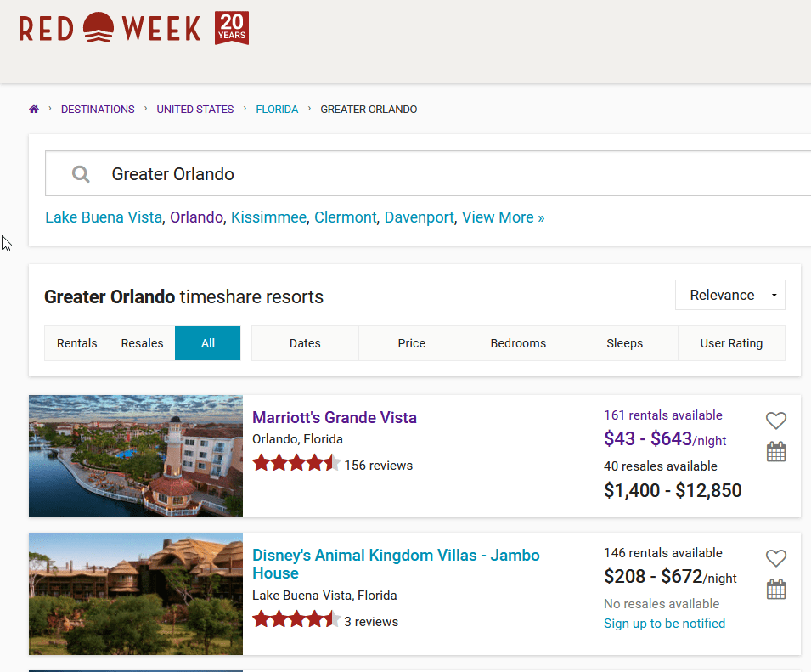
Task: Open calendar icon for Marriott's Grande Vista
Action: coord(775,452)
